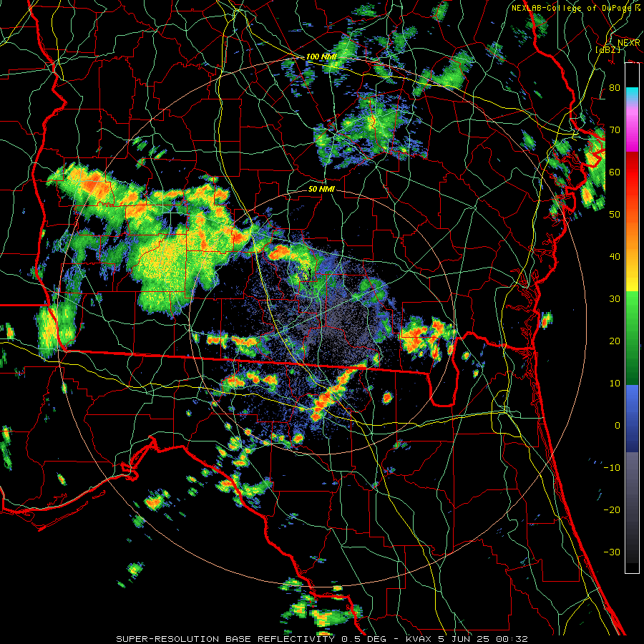Click the dBZ reflectivity color scale bar
Viewport: 644px width, 644px height.
(x=632, y=318)
